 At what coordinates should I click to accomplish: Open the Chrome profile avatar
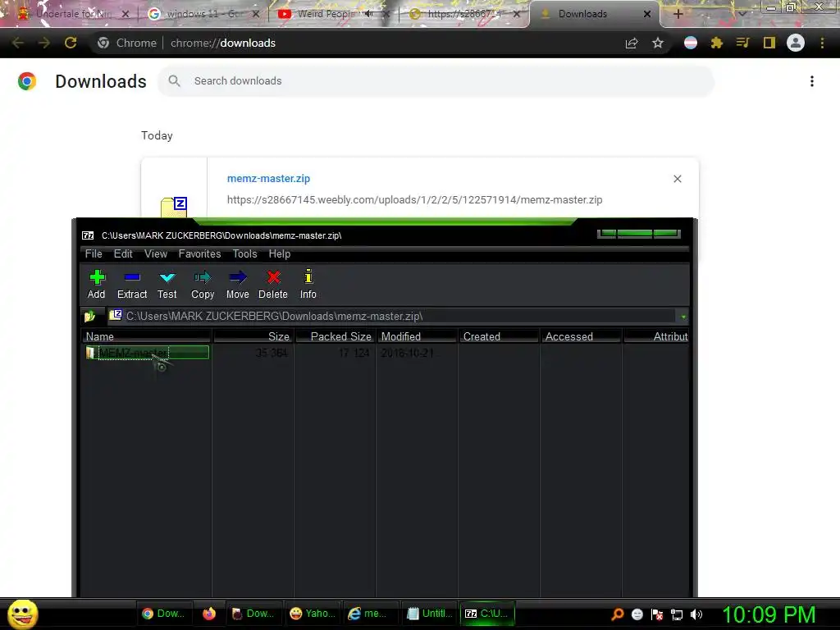[x=796, y=43]
